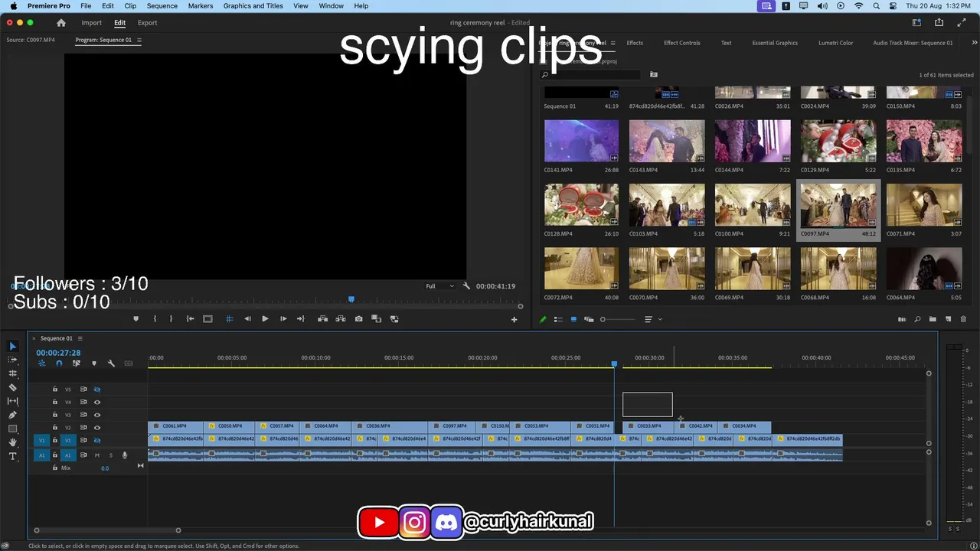The image size is (980, 551).
Task: Open Program: Sequence 01 panel menu
Action: click(139, 41)
